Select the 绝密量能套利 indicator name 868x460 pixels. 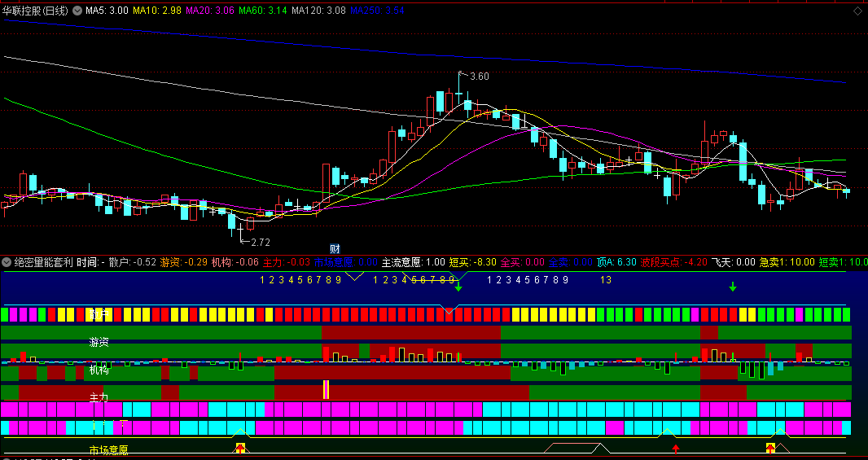(x=44, y=262)
